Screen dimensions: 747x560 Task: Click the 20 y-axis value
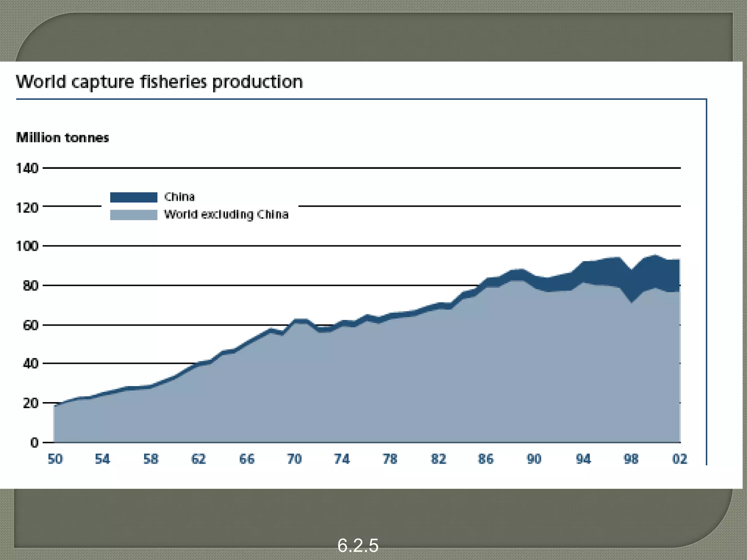30,403
